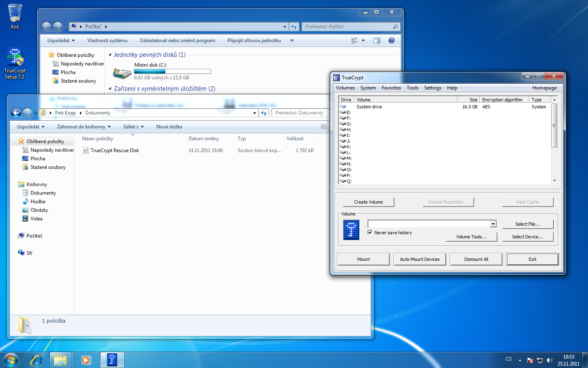Viewport: 588px width, 368px height.
Task: Select drive letter E: in TrueCrypt
Action: tap(345, 112)
